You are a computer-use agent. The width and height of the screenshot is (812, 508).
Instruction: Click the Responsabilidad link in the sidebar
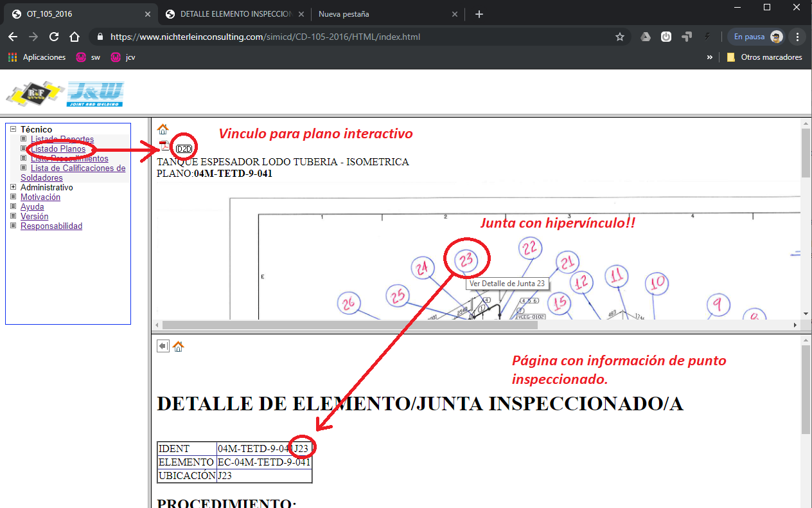click(x=51, y=226)
